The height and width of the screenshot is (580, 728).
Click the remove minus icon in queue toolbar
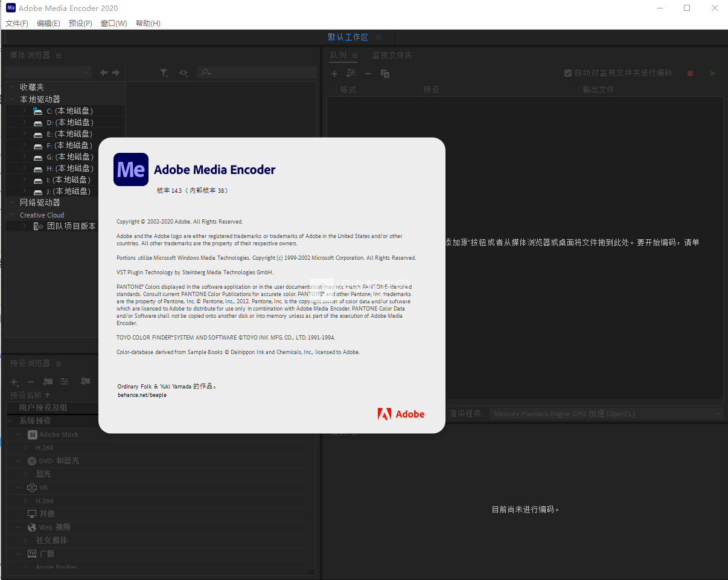(368, 73)
